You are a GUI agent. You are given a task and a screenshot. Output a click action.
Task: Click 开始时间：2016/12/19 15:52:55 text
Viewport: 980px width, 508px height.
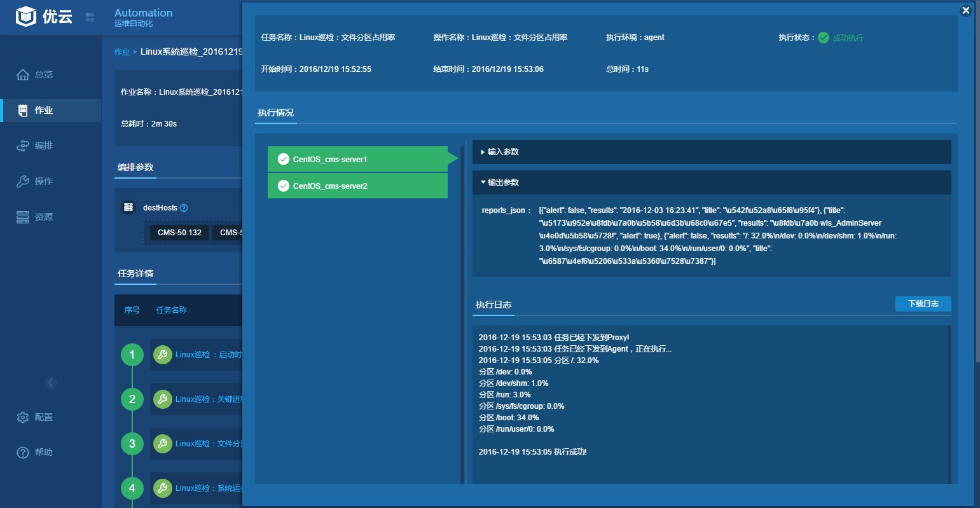(x=316, y=69)
